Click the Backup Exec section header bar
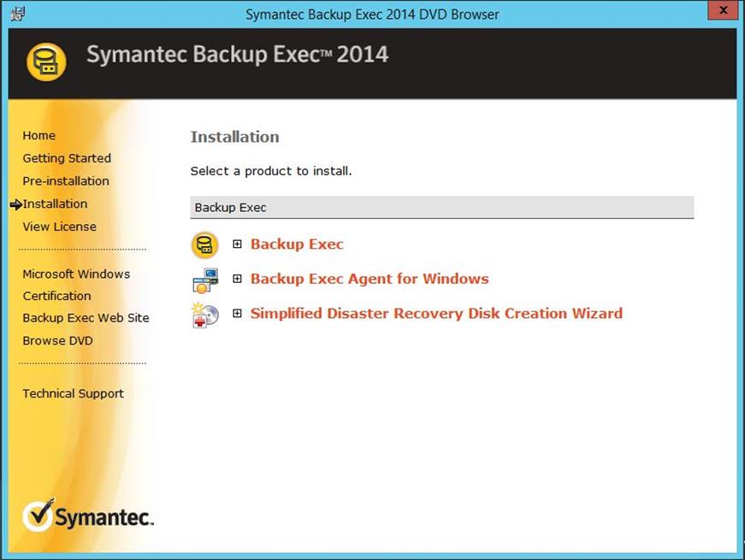Screen dimensions: 745x560 (x=442, y=208)
